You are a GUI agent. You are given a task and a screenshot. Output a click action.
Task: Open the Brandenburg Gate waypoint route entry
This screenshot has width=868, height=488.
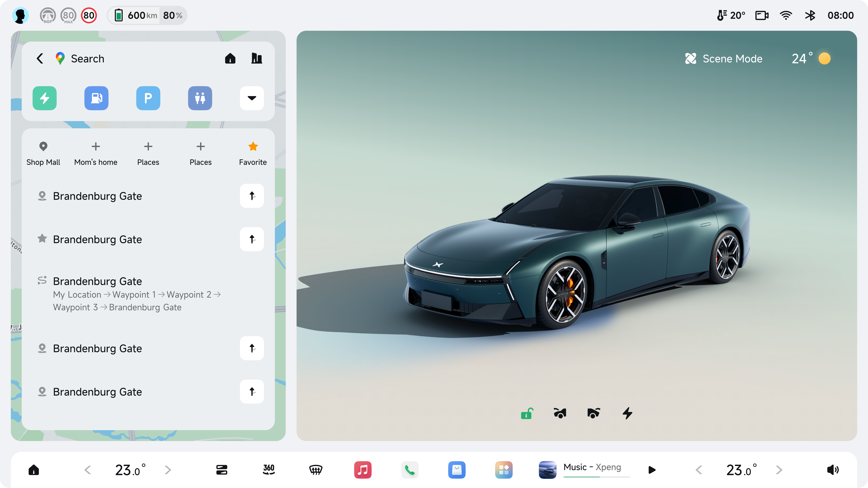[x=148, y=294]
